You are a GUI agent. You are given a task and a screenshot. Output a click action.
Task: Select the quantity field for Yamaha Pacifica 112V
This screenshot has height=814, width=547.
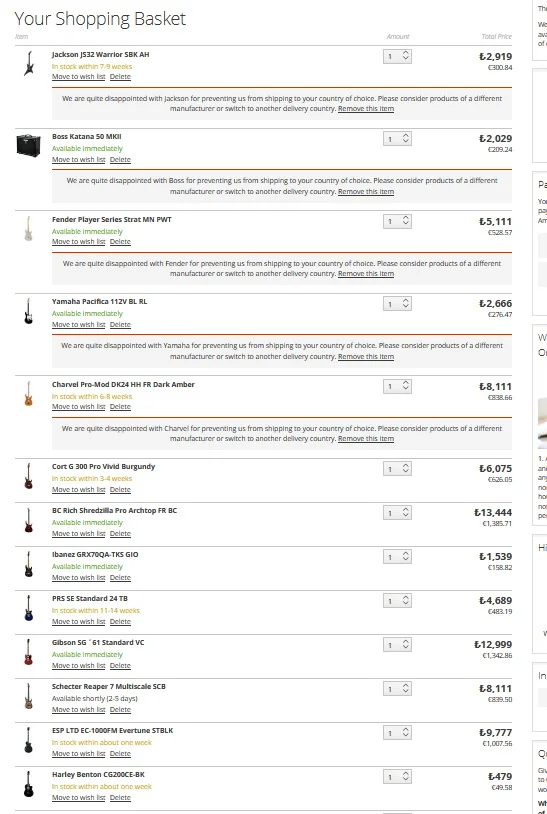(x=397, y=304)
